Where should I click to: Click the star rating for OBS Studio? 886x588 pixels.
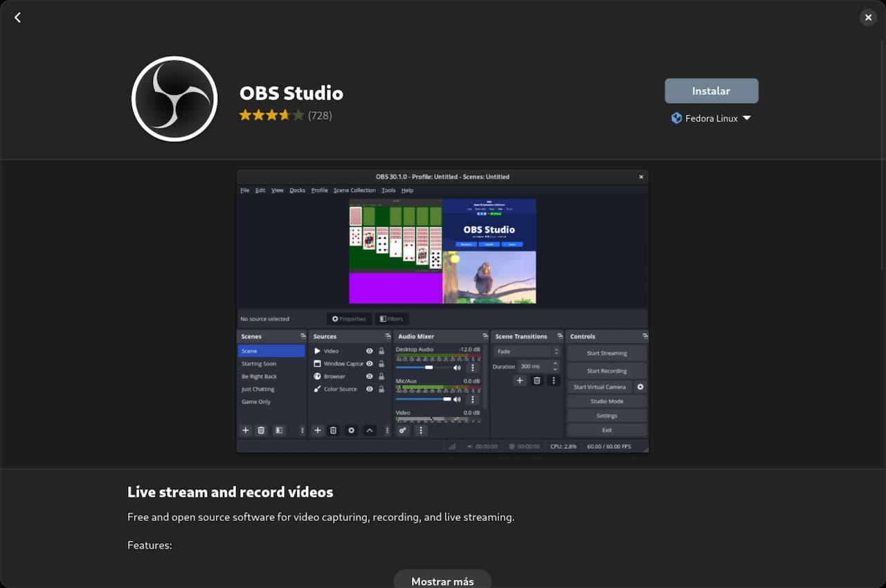click(271, 116)
